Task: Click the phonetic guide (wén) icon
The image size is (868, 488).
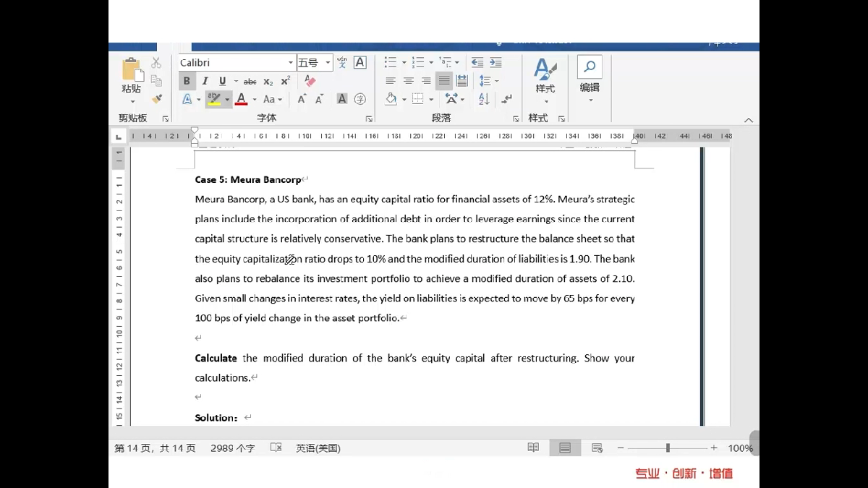Action: (x=342, y=63)
